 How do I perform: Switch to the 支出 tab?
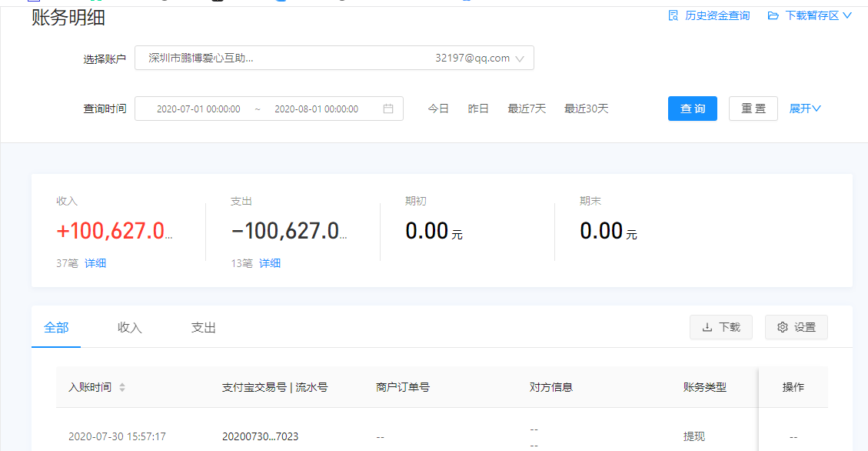[204, 327]
